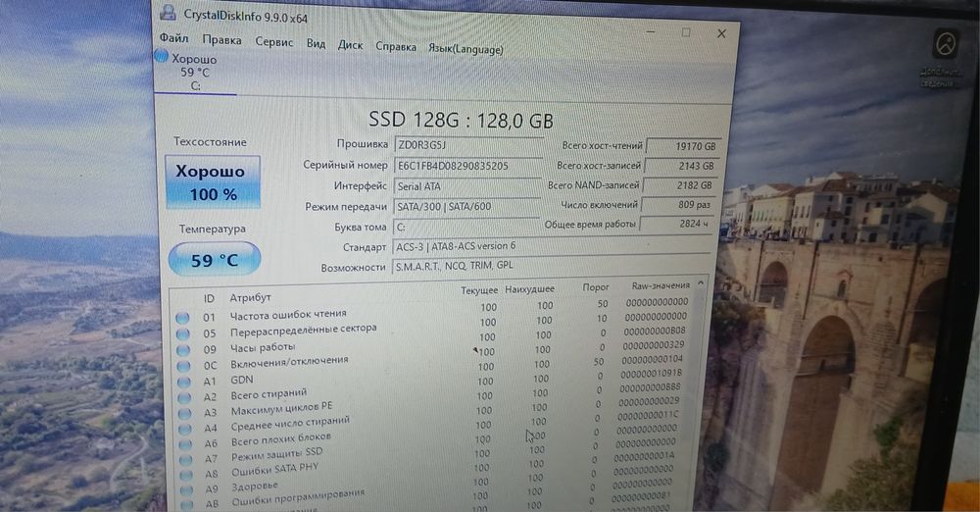Click the status circle for attribute 05
Viewport: 980px width, 512px height.
pos(183,334)
